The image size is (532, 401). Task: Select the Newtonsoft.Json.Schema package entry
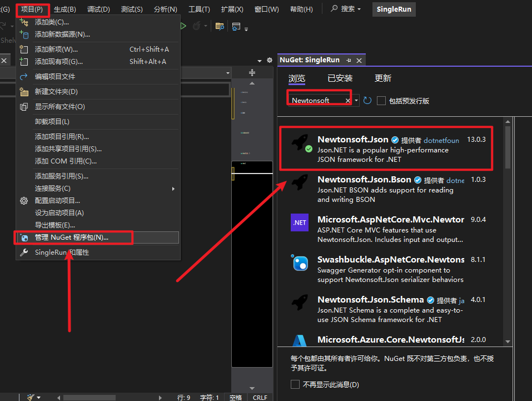pyautogui.click(x=390, y=309)
